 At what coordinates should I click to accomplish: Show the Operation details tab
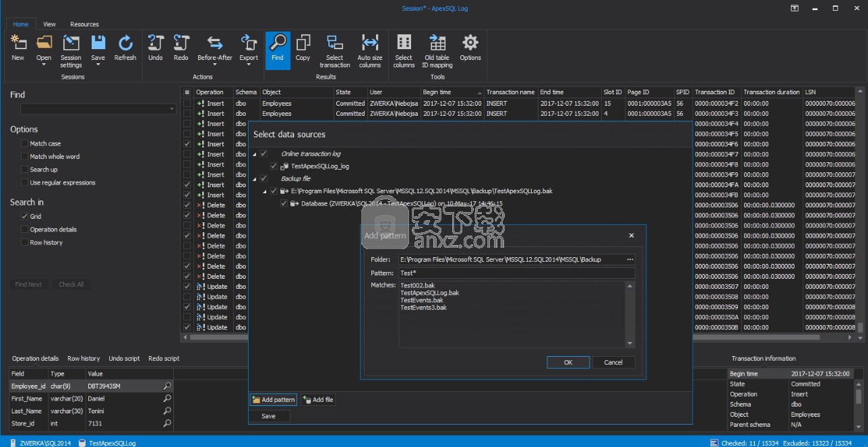pos(36,359)
